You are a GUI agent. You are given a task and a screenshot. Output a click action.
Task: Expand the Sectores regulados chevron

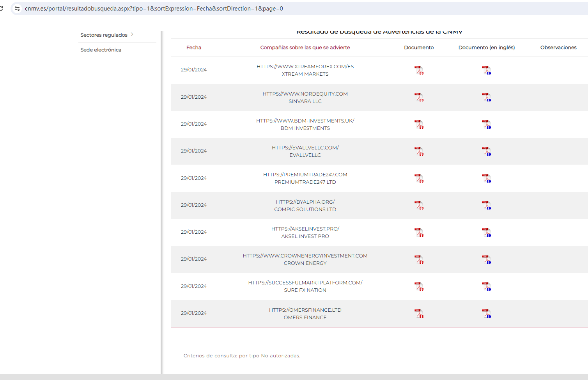[x=132, y=35]
